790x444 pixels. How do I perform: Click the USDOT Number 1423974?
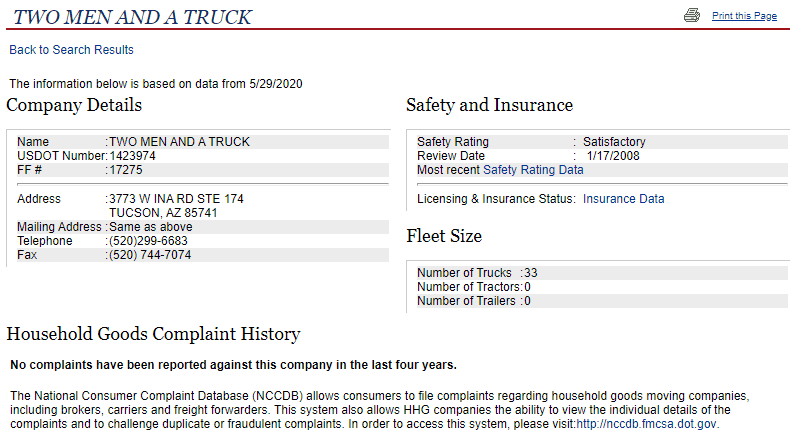[133, 156]
